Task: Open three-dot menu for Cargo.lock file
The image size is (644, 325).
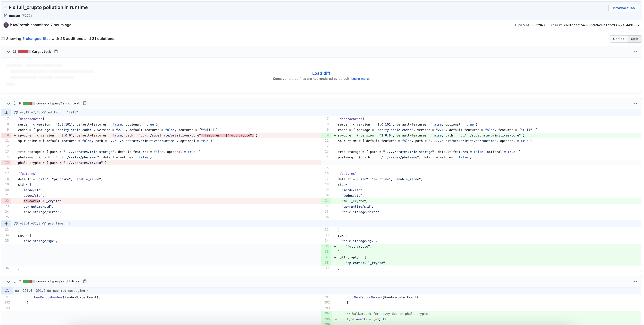Action: [x=634, y=52]
